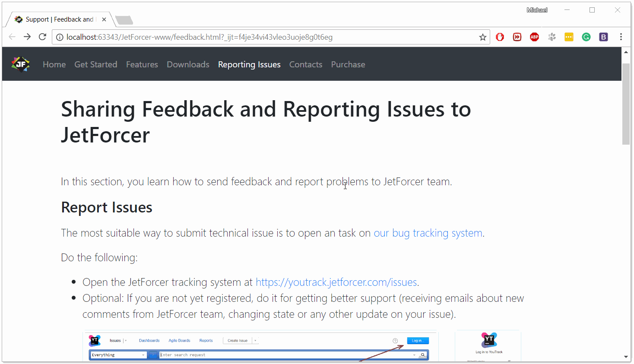Click the vertical scrollbar thumb
634x364 pixels.
click(x=626, y=104)
